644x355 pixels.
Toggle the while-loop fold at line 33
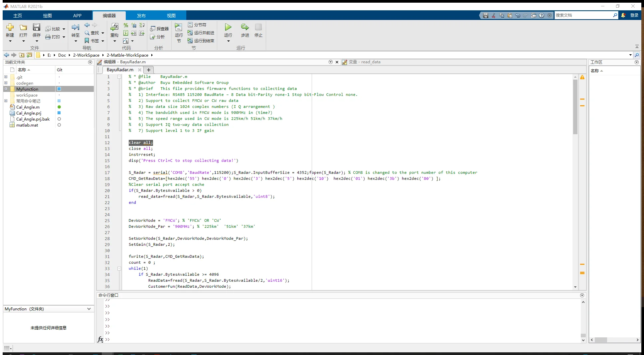pos(119,268)
